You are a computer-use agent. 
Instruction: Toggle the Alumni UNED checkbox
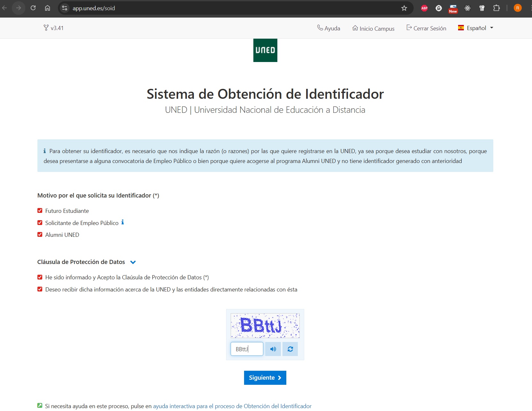pyautogui.click(x=40, y=235)
